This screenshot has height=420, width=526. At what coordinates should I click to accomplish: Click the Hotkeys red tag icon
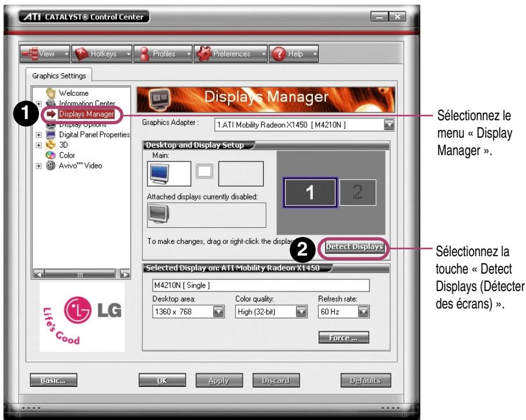pos(81,53)
